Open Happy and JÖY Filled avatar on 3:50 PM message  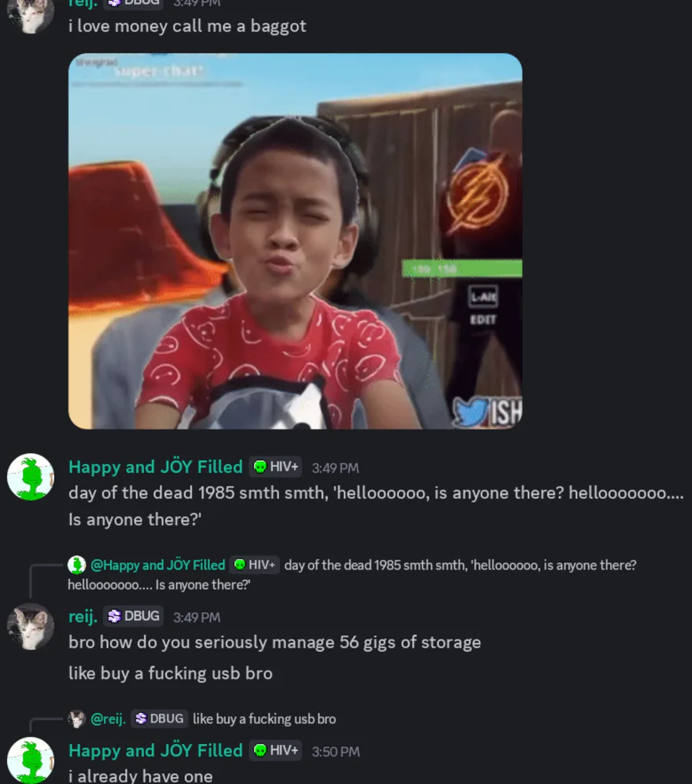coord(31,760)
